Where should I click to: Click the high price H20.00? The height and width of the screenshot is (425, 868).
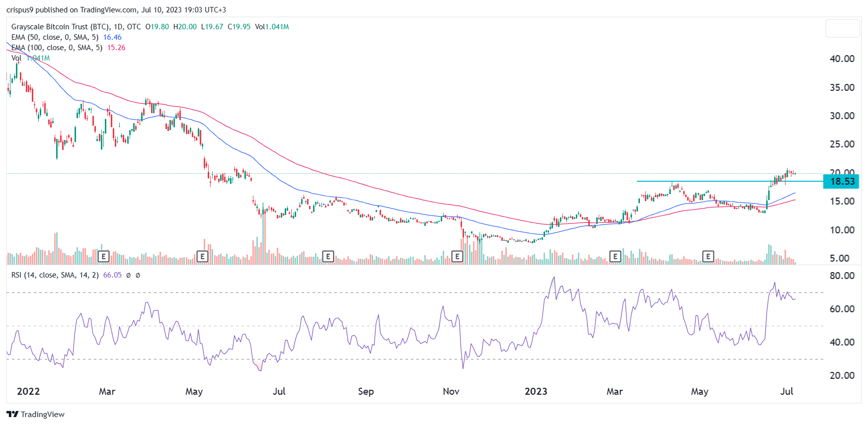click(185, 27)
